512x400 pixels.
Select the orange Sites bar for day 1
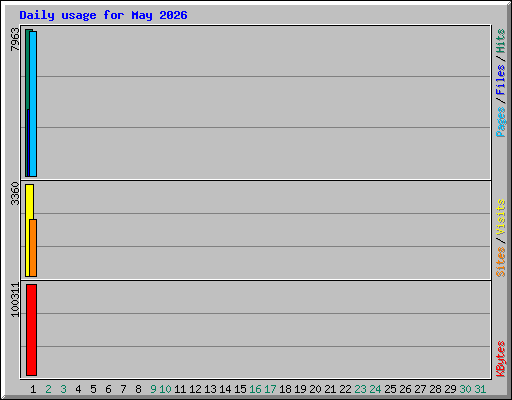pos(33,248)
